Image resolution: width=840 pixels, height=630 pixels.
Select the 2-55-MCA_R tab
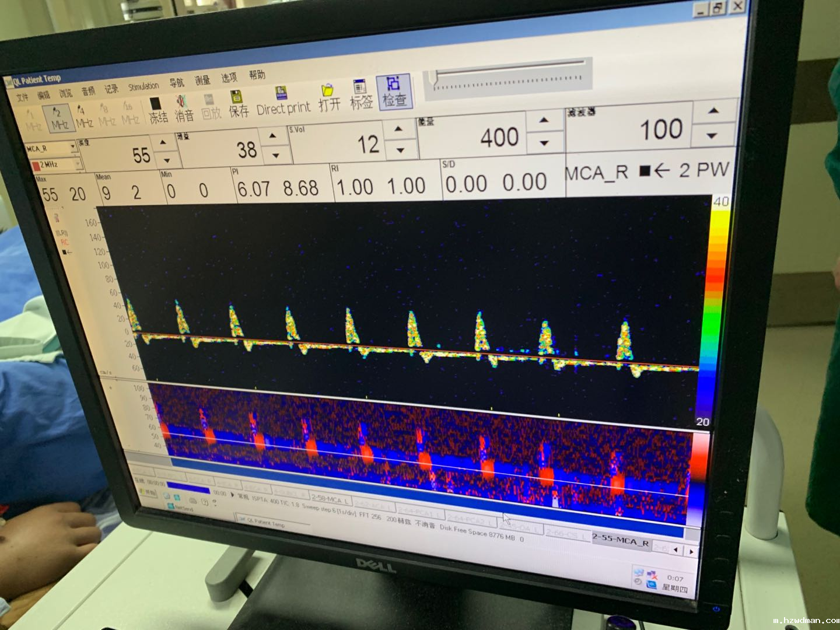click(619, 541)
